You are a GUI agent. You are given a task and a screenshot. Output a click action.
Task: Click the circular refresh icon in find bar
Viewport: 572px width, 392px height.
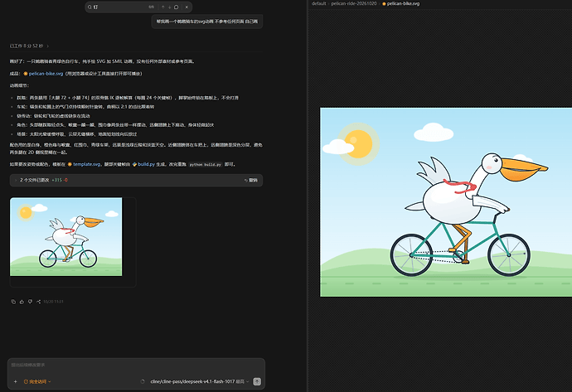(x=177, y=7)
